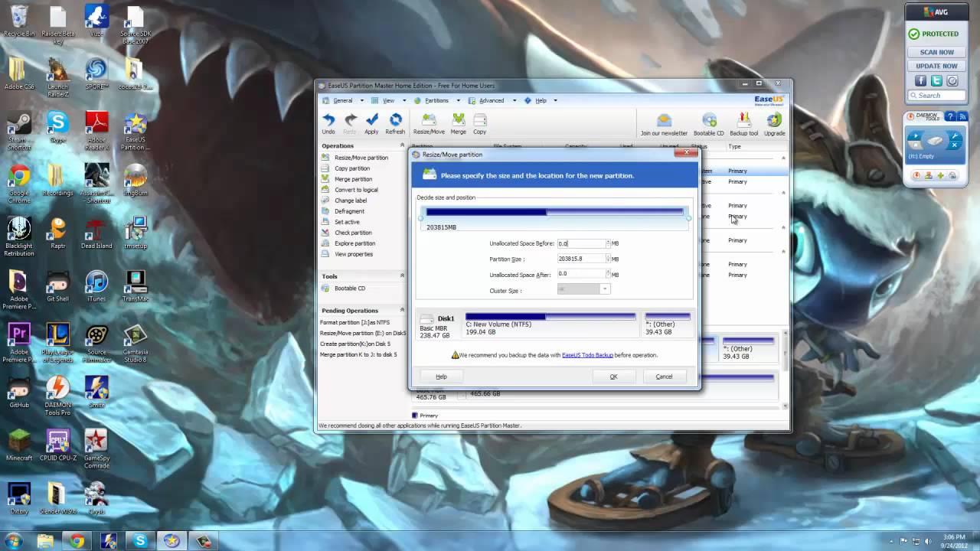980x551 pixels.
Task: Click the Unallocated Space Before field
Action: tap(581, 243)
